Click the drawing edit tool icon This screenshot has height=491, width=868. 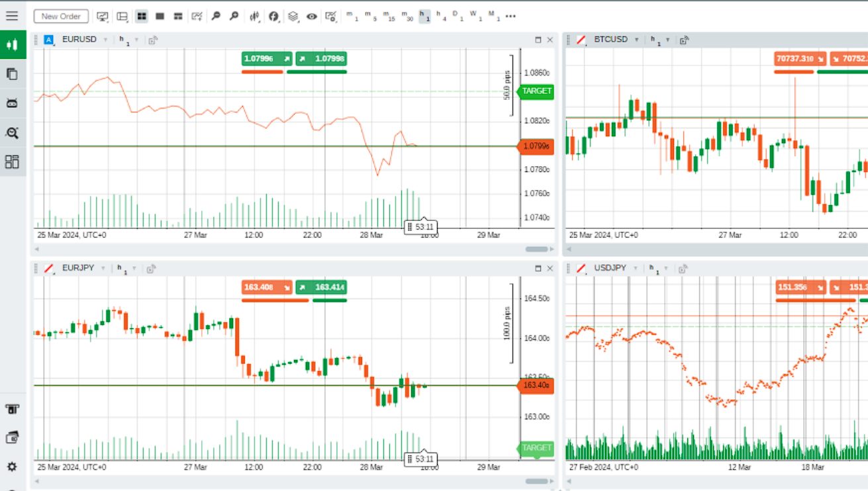coord(197,17)
